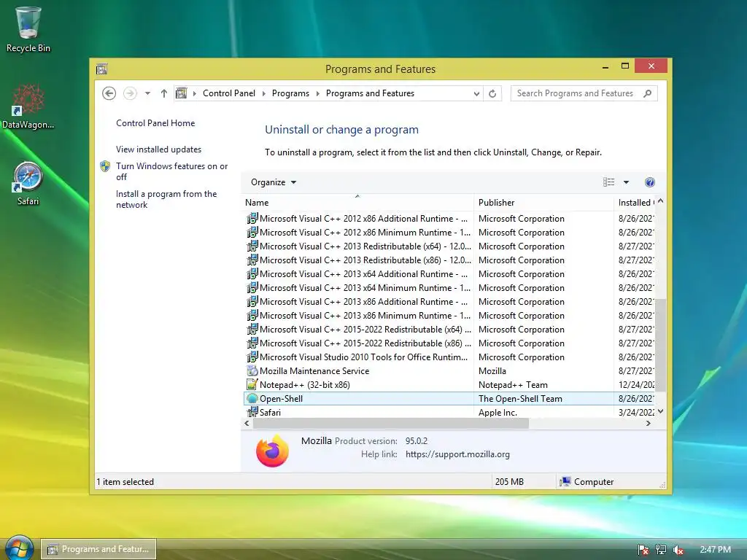Select the Safari desktop shortcut icon

[28, 176]
